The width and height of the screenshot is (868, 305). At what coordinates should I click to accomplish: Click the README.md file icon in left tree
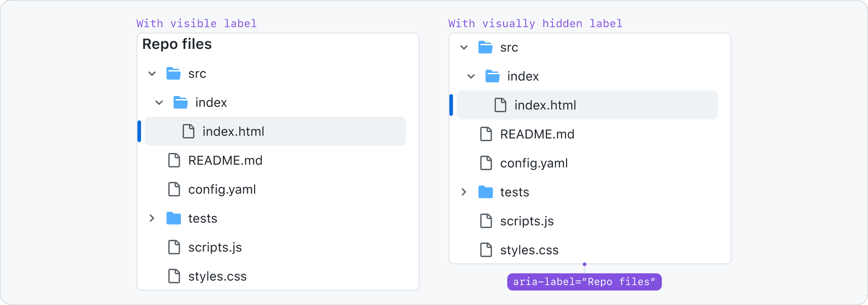tap(174, 160)
